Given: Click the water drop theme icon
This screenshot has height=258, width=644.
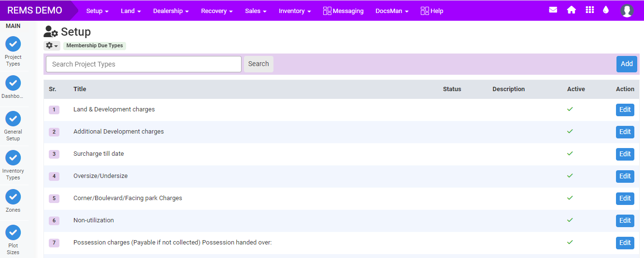Looking at the screenshot, I should (606, 10).
